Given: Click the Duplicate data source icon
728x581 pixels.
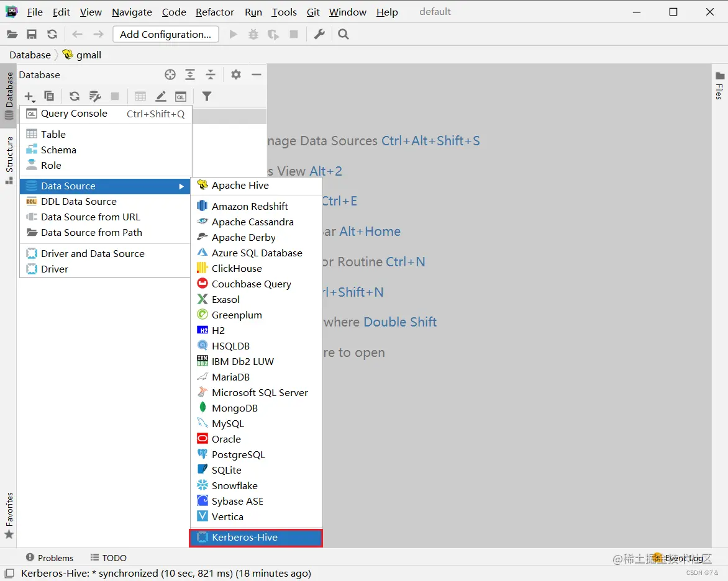Looking at the screenshot, I should 48,96.
